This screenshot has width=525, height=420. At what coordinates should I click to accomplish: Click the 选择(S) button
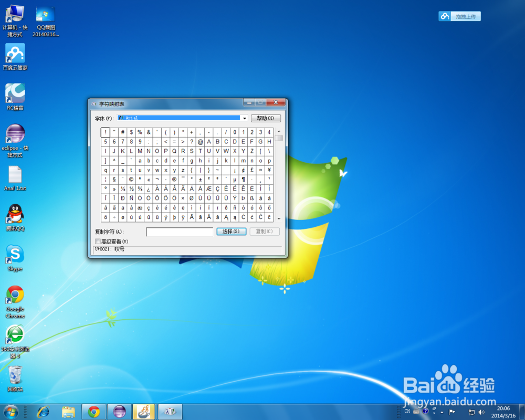click(x=231, y=232)
